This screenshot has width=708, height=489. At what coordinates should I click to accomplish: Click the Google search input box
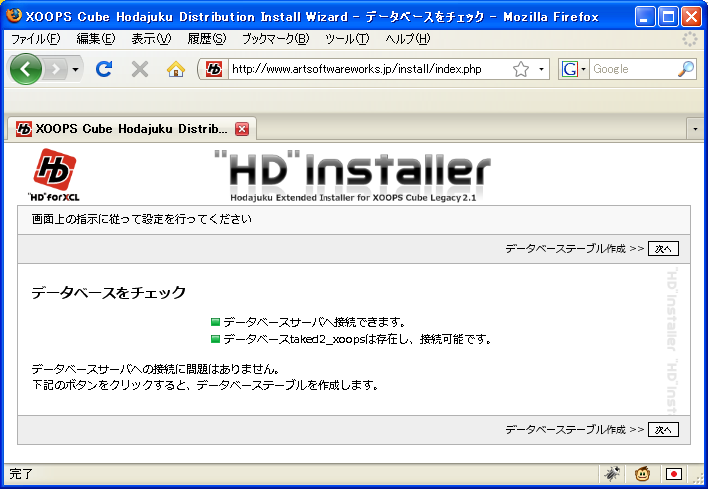coord(632,69)
